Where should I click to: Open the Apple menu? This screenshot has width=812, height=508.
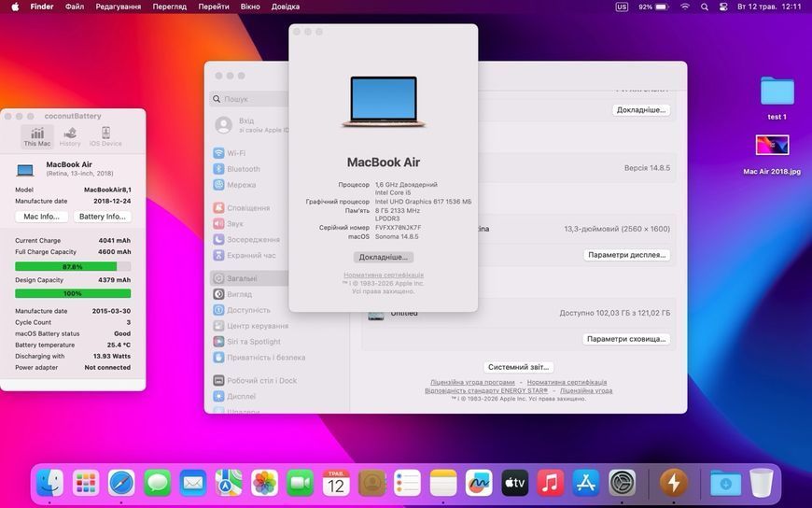pyautogui.click(x=15, y=7)
